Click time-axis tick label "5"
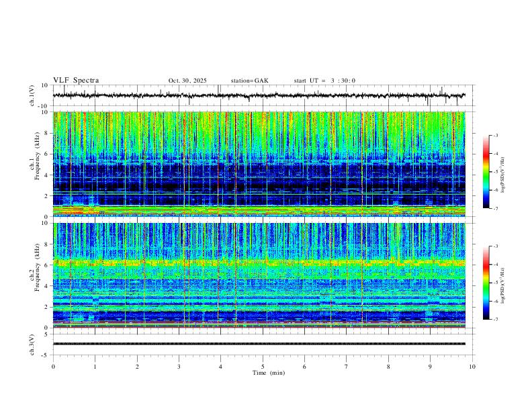This screenshot has width=532, height=411. [x=263, y=367]
